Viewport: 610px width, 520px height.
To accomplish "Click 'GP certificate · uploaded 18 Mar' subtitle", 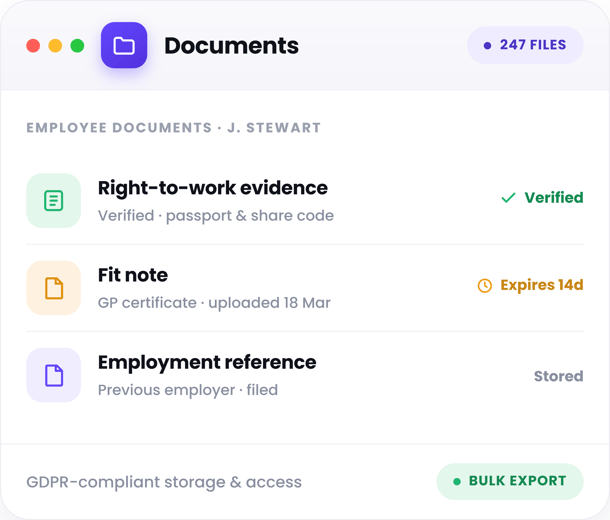I will pos(214,303).
